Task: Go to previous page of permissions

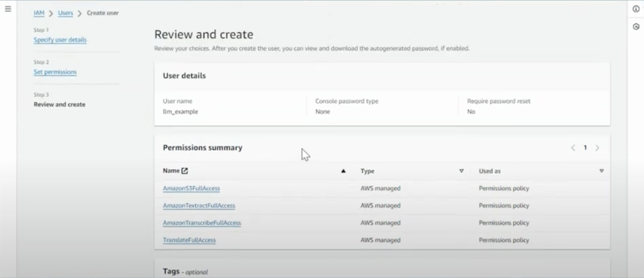Action: coord(573,148)
